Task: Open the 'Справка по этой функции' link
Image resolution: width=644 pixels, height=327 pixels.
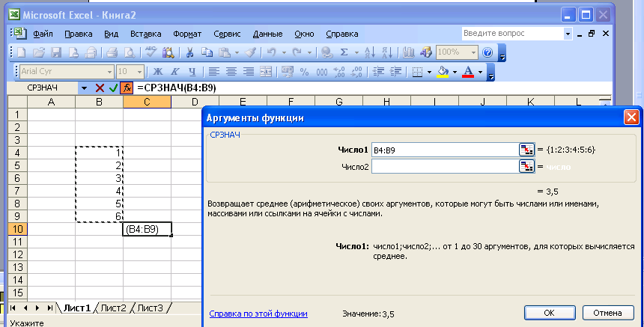Action: pyautogui.click(x=258, y=314)
